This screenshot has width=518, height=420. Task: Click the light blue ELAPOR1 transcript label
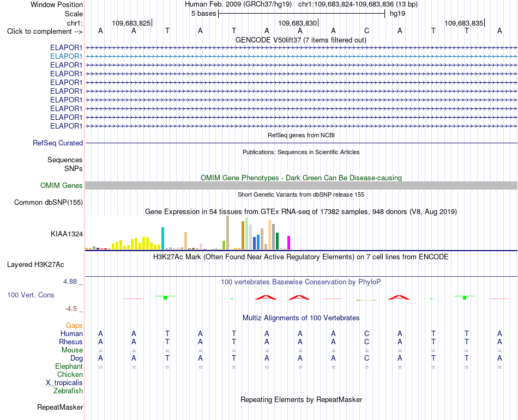coord(66,57)
